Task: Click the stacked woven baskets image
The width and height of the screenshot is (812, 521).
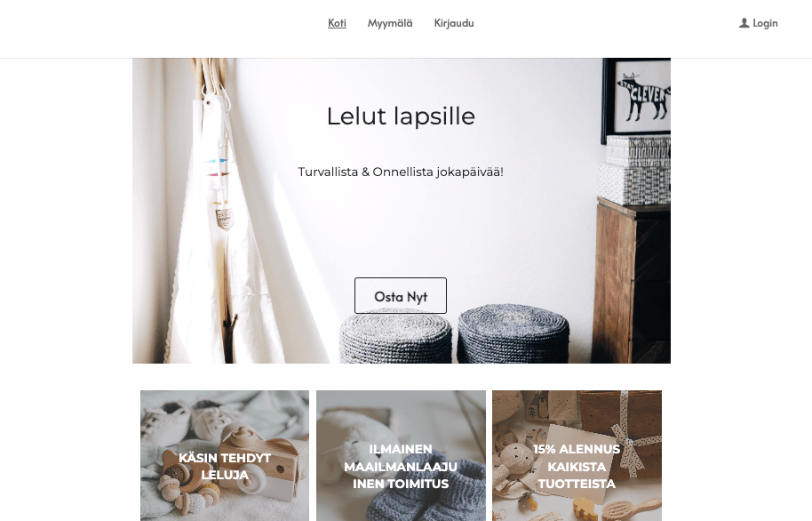Action: click(635, 170)
